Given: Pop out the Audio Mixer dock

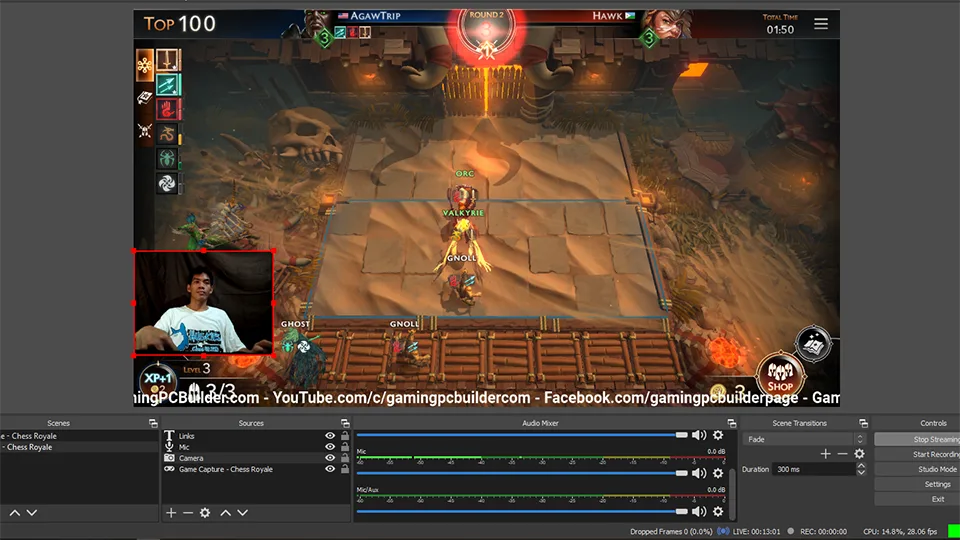Looking at the screenshot, I should tap(732, 423).
